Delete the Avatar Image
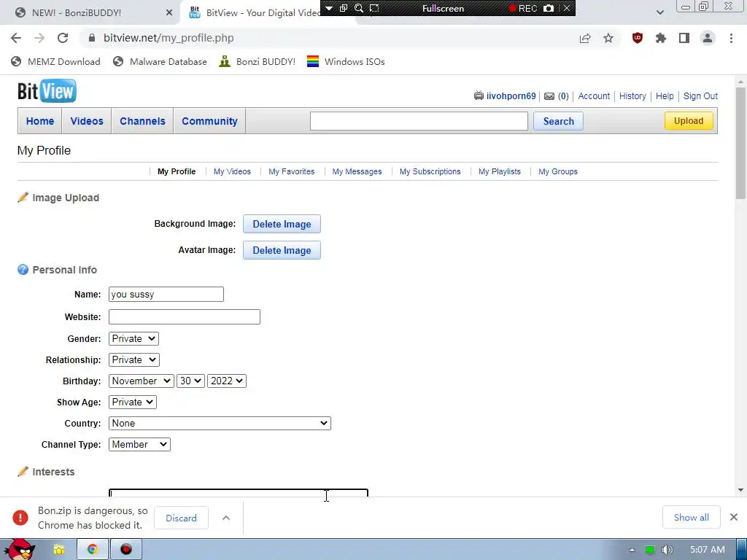The width and height of the screenshot is (747, 560). [x=282, y=250]
